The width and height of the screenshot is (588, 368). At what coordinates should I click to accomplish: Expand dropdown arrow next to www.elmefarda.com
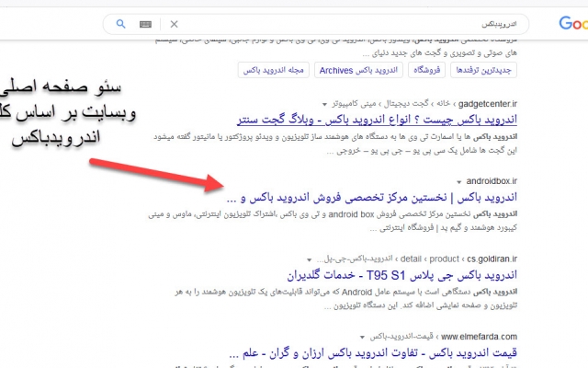[x=362, y=338]
